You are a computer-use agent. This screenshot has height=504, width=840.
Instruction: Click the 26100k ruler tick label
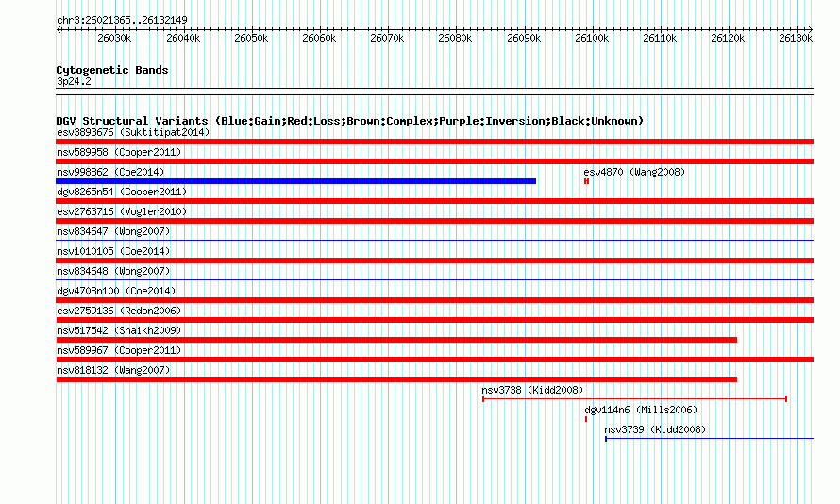(x=592, y=38)
